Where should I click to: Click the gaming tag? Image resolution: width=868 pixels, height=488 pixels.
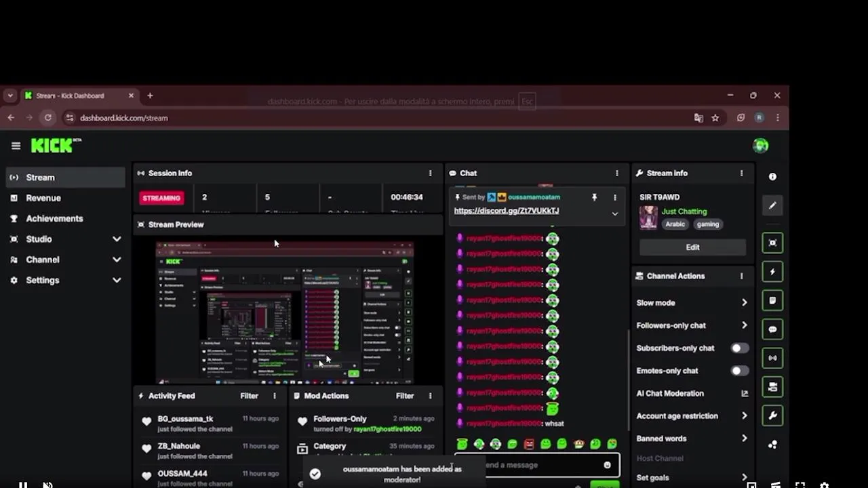(707, 224)
